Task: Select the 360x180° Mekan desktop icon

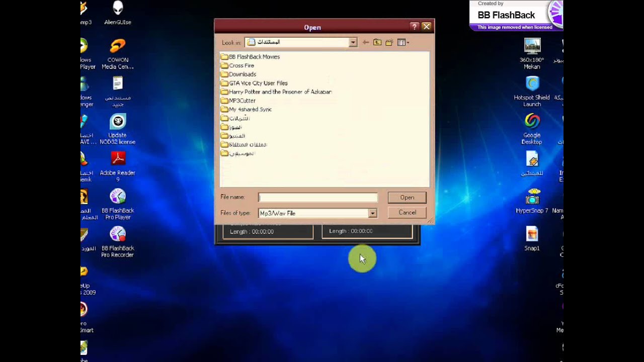Action: pos(532,54)
